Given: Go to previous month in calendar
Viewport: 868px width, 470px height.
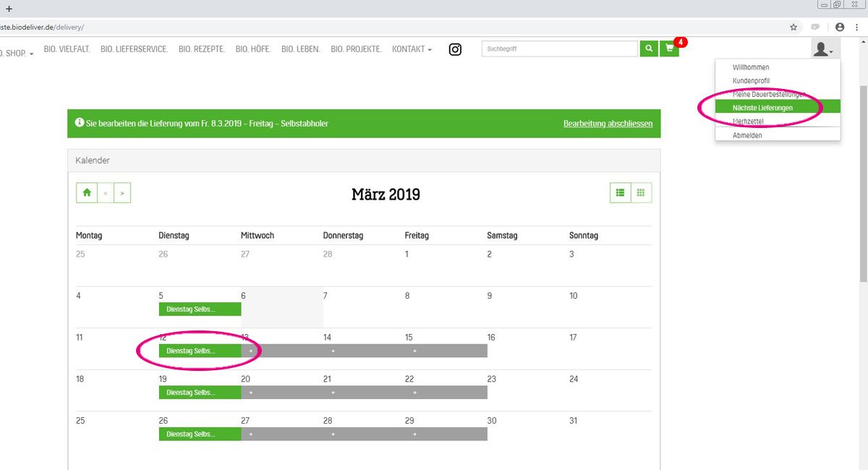Looking at the screenshot, I should click(105, 193).
